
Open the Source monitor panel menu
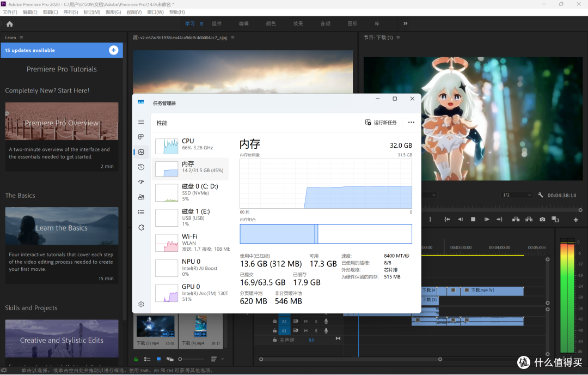(x=232, y=38)
